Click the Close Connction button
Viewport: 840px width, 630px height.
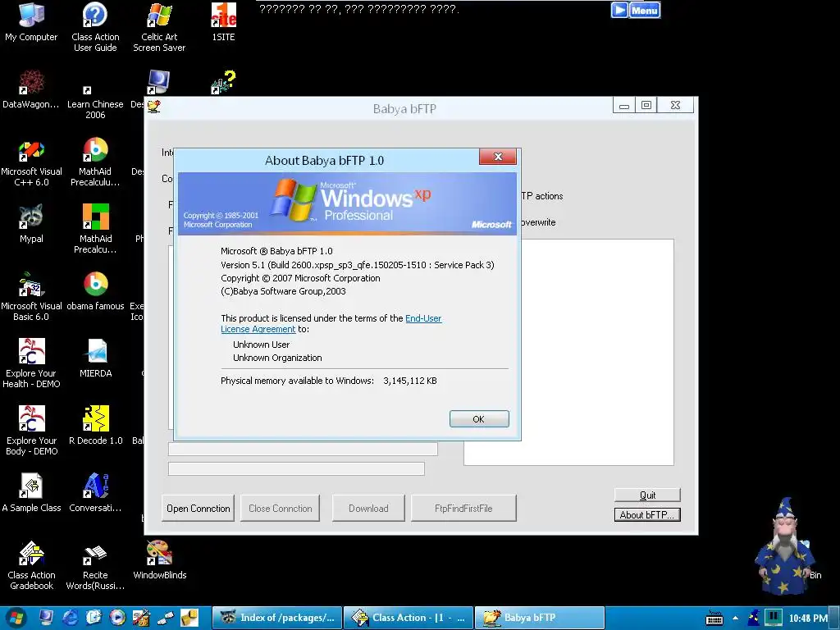[x=281, y=508]
